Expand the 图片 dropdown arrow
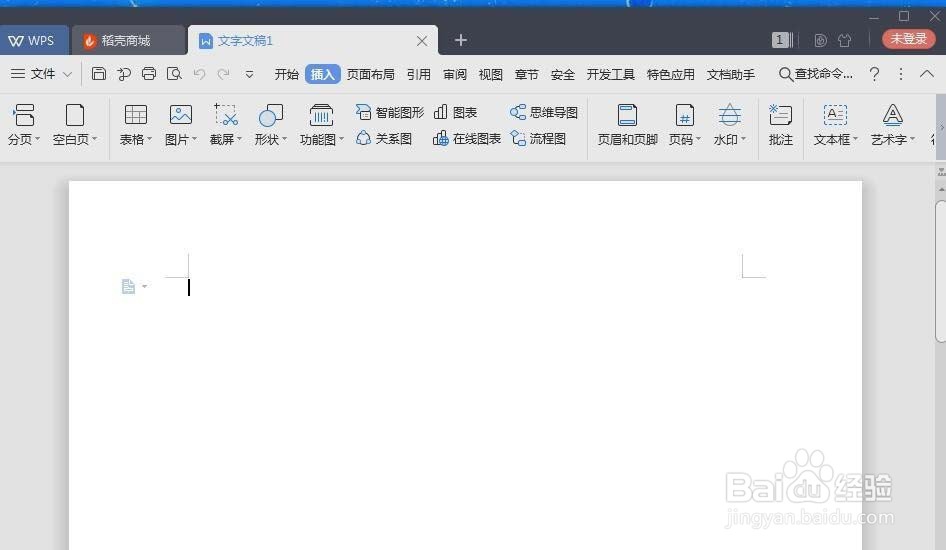Image resolution: width=946 pixels, height=550 pixels. pyautogui.click(x=195, y=139)
